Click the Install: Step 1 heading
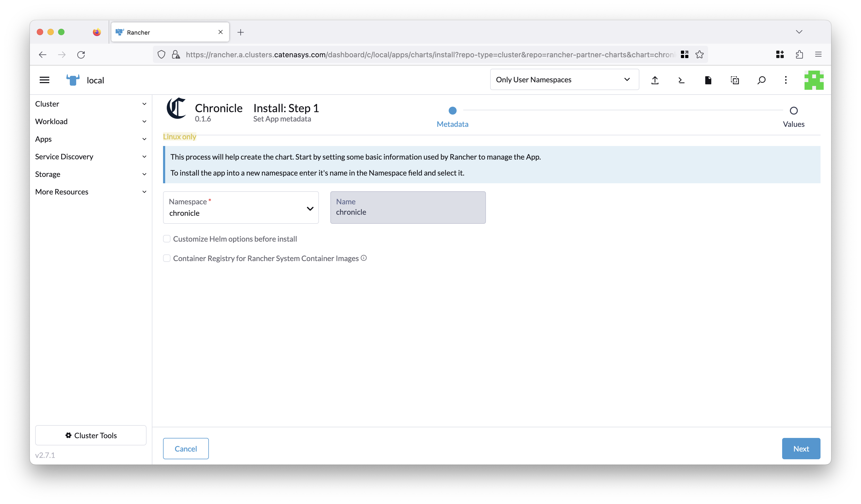The height and width of the screenshot is (504, 861). pyautogui.click(x=286, y=108)
